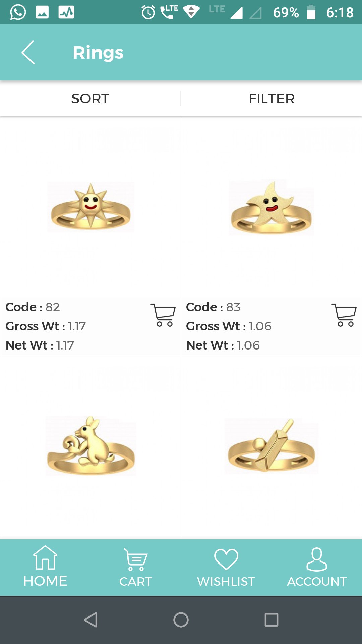Add ring Code 83 to cart

344,315
